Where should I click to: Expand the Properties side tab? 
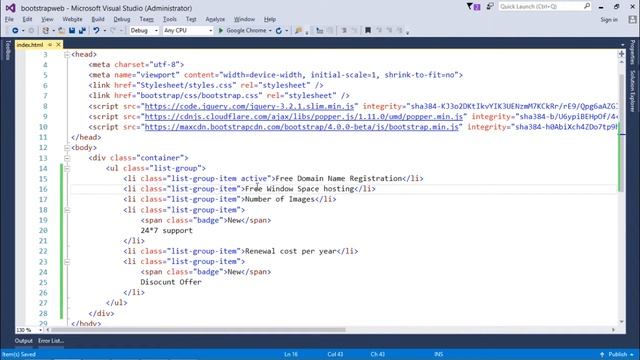point(632,52)
